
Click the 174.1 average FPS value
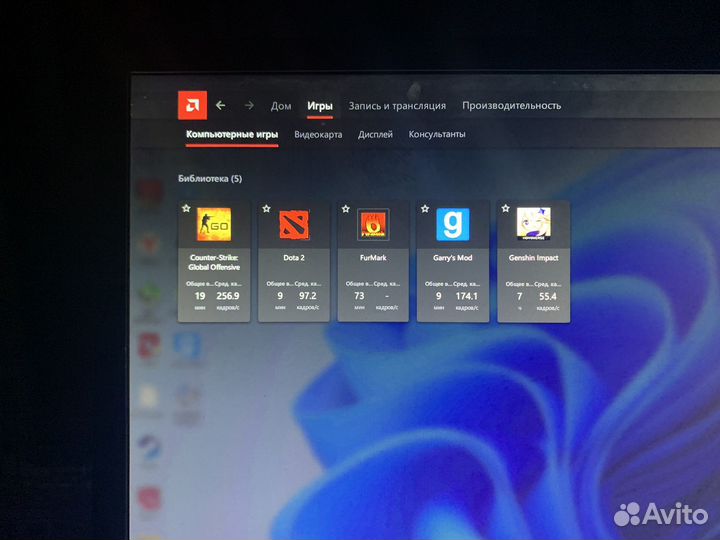coord(467,297)
